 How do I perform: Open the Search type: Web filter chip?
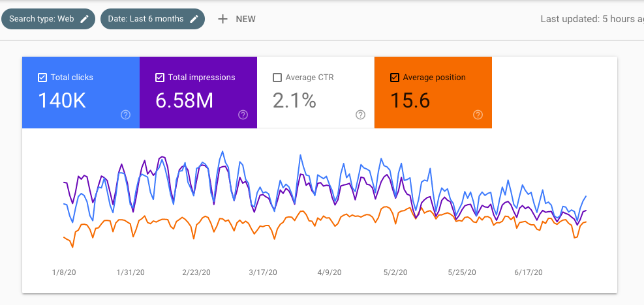pyautogui.click(x=48, y=19)
